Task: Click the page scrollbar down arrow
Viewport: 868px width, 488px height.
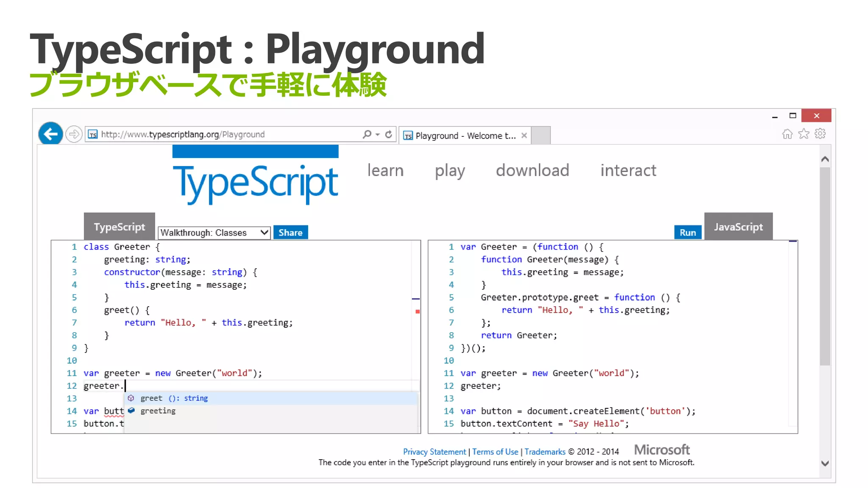Action: (825, 463)
